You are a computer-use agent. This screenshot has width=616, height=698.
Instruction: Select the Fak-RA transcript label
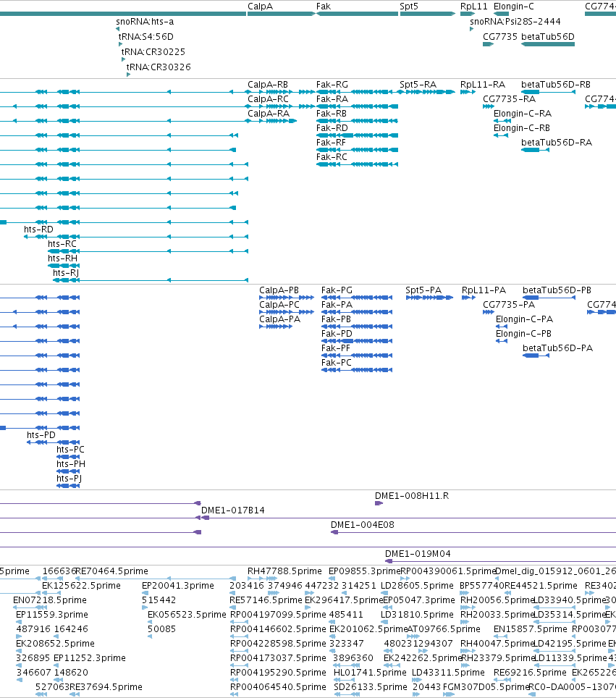click(x=332, y=99)
